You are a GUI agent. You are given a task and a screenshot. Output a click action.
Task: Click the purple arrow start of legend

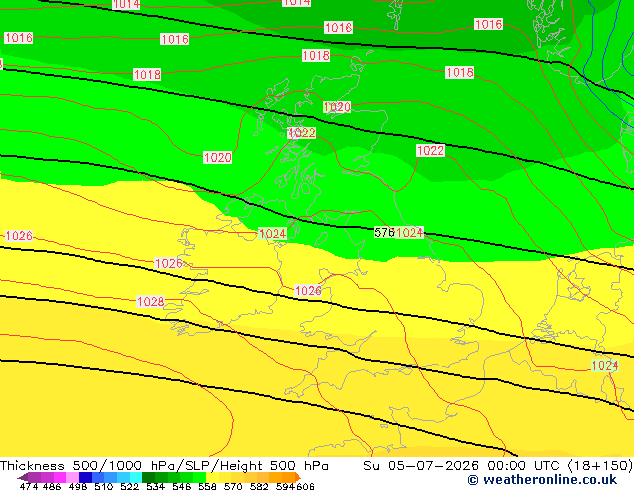point(22,477)
